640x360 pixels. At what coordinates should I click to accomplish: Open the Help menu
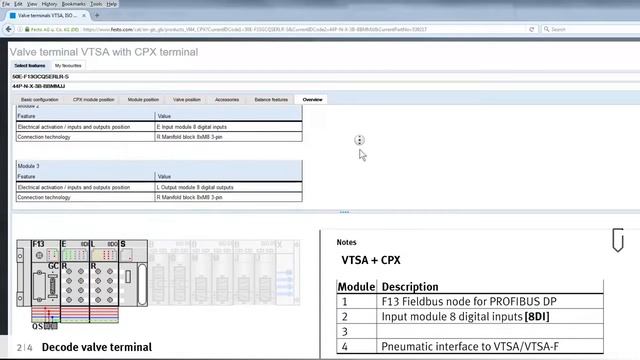click(111, 4)
